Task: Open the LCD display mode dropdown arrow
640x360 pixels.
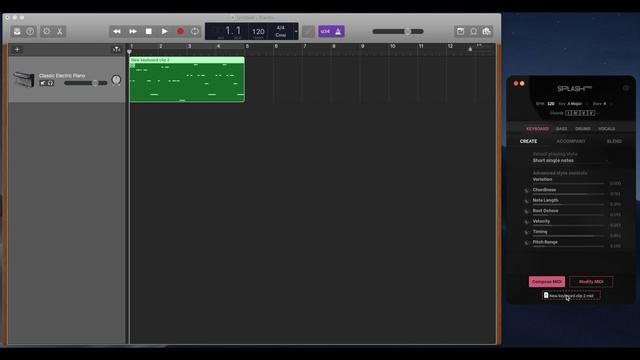Action: (x=296, y=31)
